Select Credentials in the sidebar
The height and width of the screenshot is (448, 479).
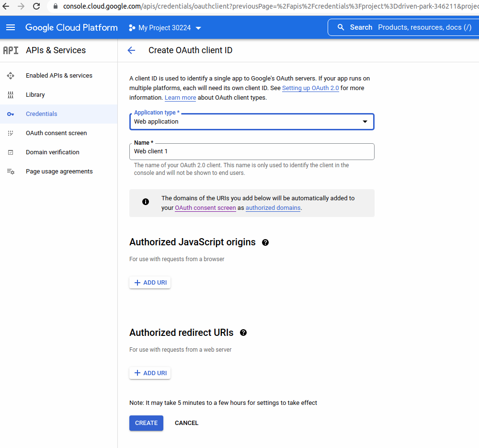(x=59, y=114)
